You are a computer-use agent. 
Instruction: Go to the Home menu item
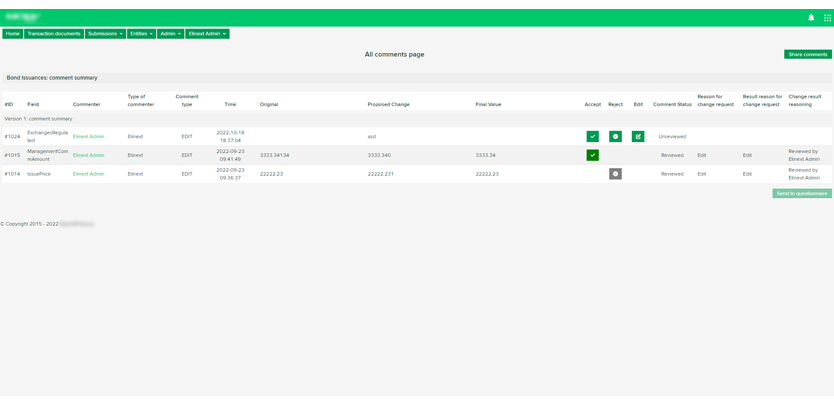tap(12, 34)
